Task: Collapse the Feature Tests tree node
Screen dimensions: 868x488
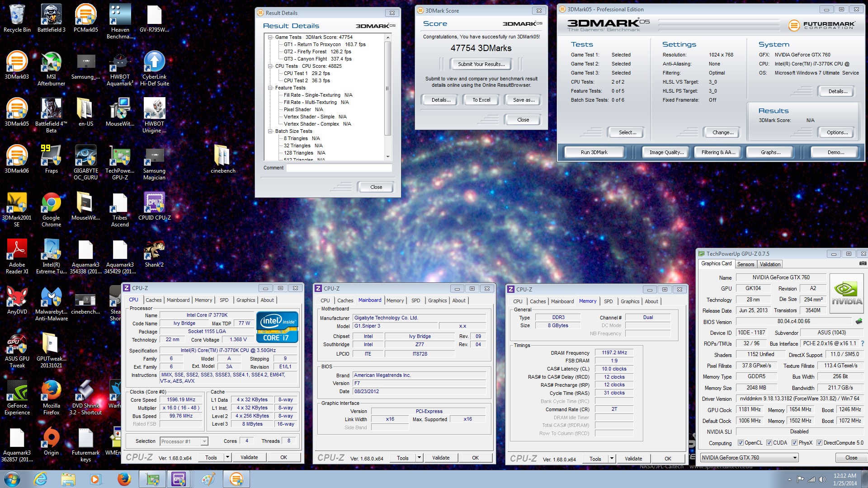Action: pyautogui.click(x=270, y=88)
